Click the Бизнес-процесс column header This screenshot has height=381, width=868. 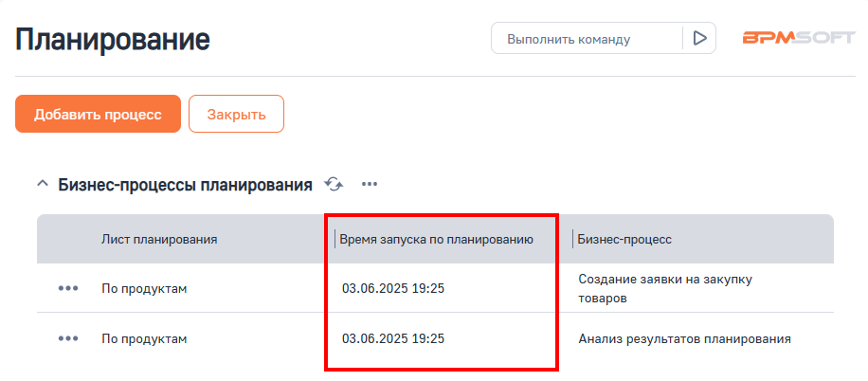[624, 239]
